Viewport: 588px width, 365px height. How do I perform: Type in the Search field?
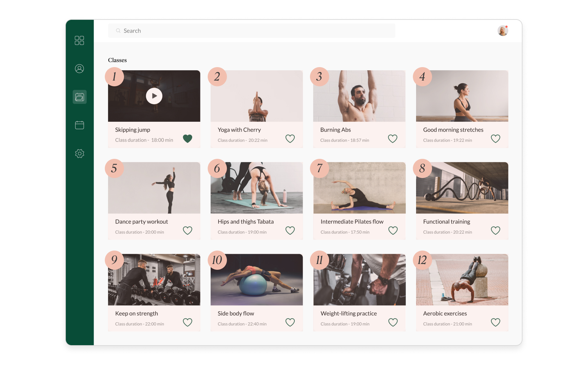coord(256,31)
